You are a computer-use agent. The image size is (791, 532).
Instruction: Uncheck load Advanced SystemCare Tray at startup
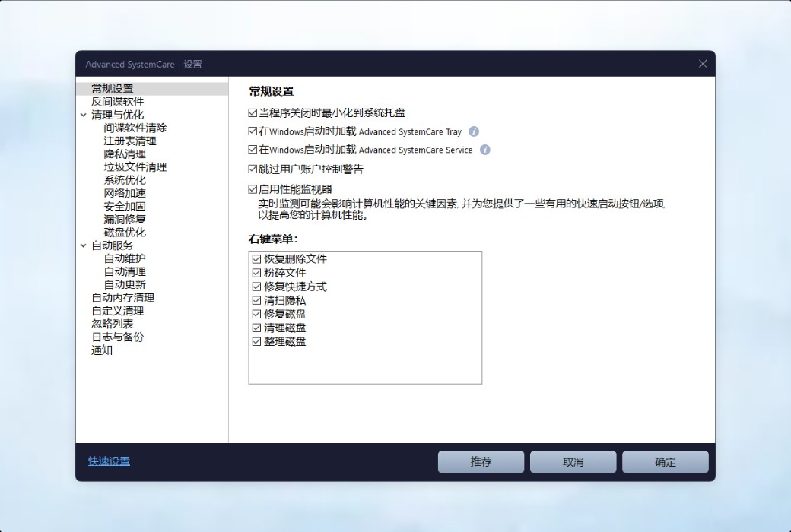pyautogui.click(x=253, y=131)
